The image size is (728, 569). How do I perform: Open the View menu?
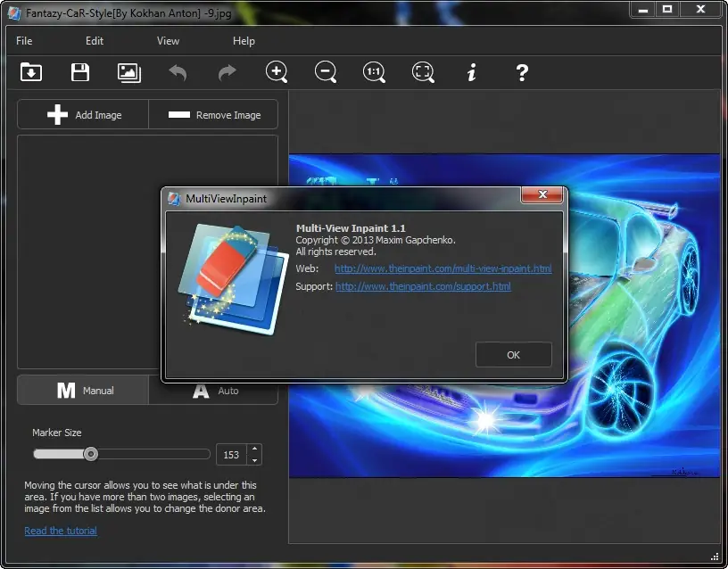[168, 40]
